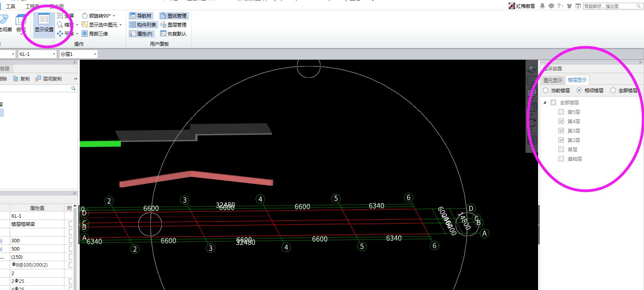The image size is (644, 290).
Task: Check the 首层 floor checkbox
Action: (561, 149)
